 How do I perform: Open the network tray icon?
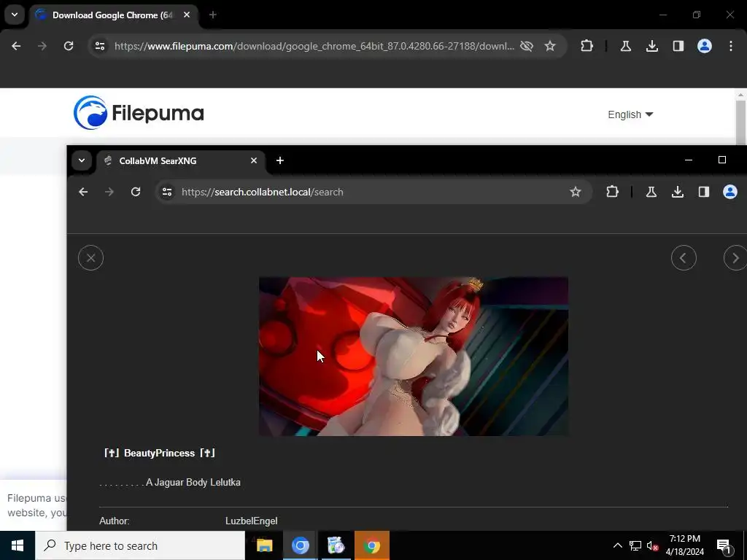[635, 545]
